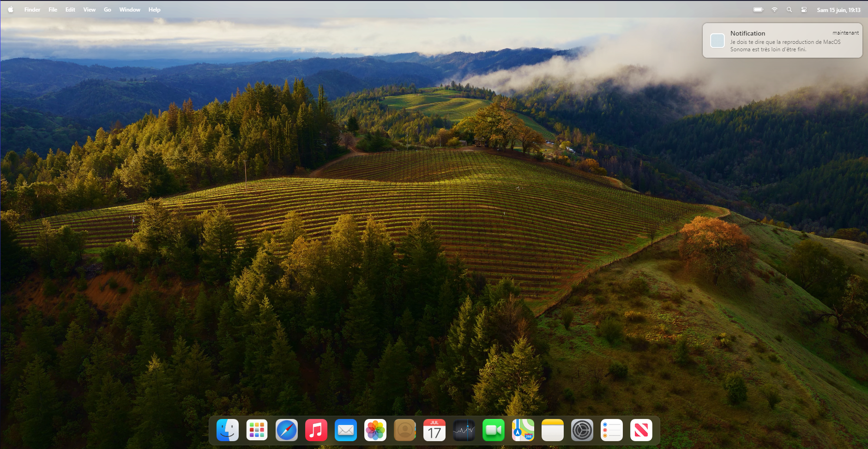Launch Safari from the dock
This screenshot has width=868, height=449.
point(287,431)
